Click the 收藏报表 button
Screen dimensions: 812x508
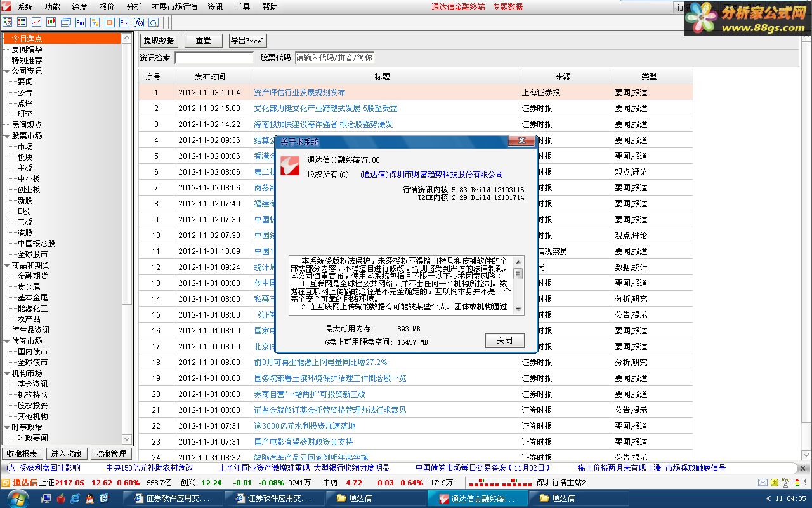22,454
